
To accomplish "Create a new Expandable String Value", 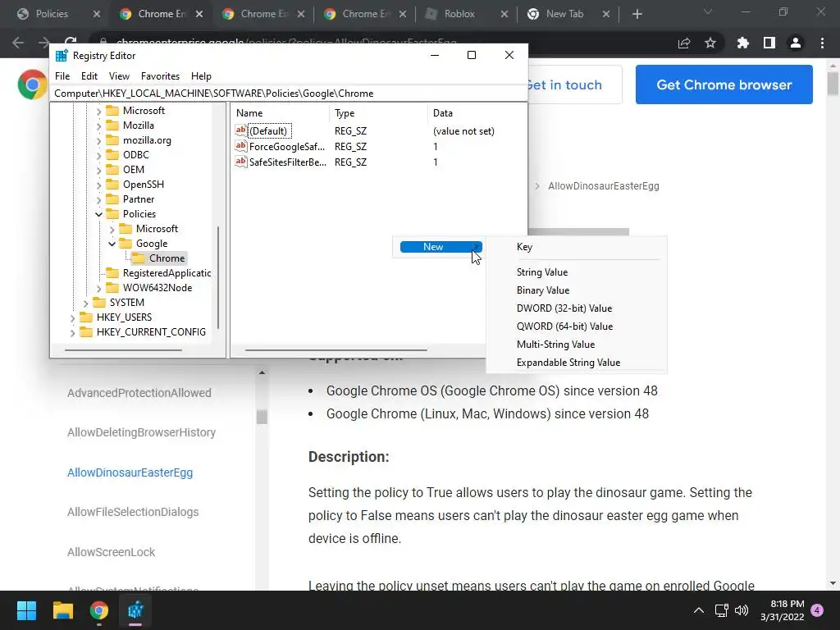I will click(568, 363).
